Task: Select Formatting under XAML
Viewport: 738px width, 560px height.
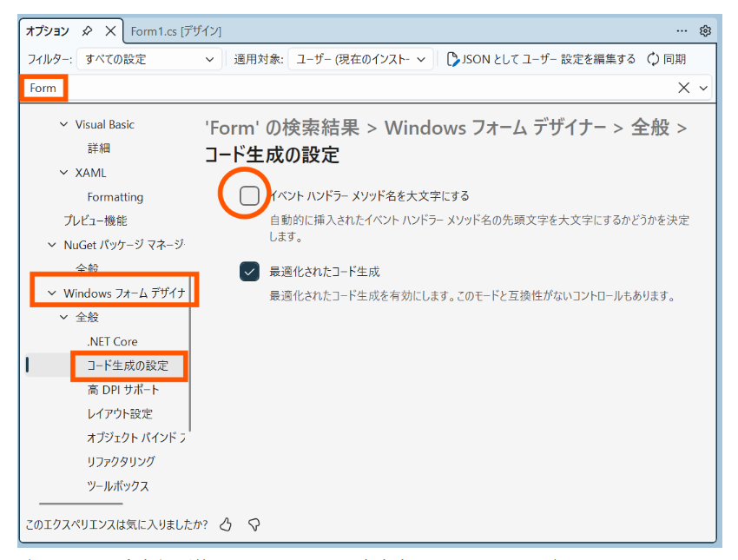Action: pos(115,197)
